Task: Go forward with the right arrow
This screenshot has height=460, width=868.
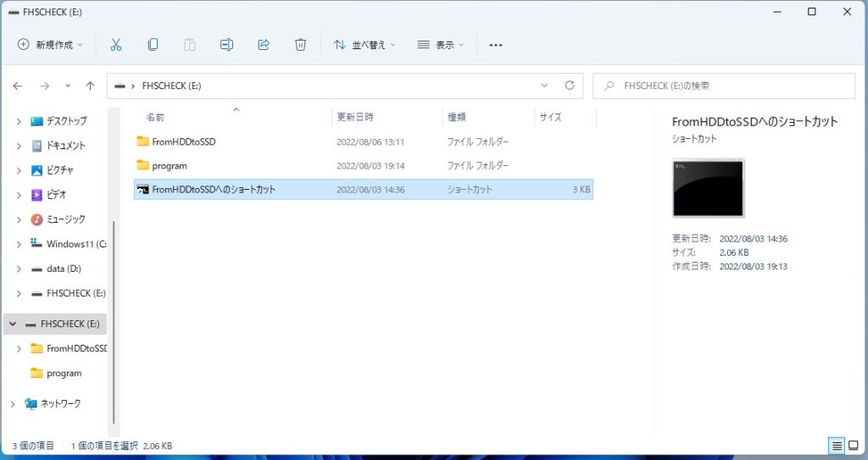Action: point(44,86)
